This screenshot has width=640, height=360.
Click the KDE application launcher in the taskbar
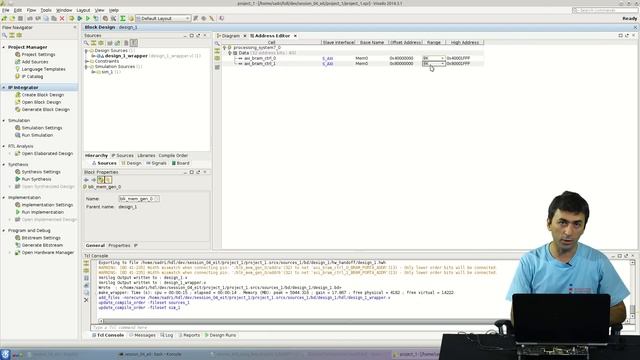[x=5, y=354]
